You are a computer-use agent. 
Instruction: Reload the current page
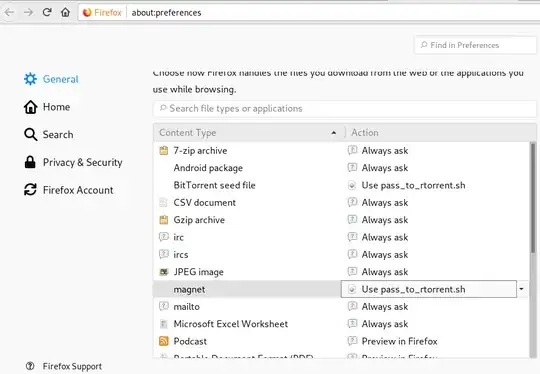tap(47, 12)
